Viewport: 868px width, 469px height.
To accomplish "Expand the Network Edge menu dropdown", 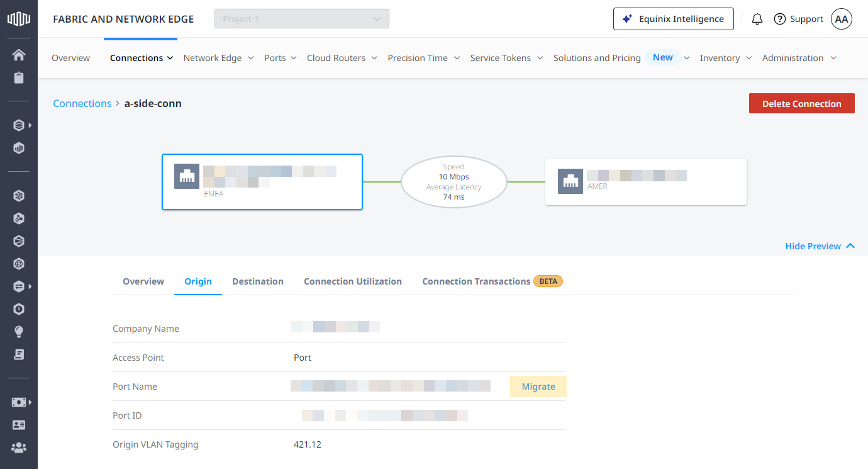I will 250,58.
